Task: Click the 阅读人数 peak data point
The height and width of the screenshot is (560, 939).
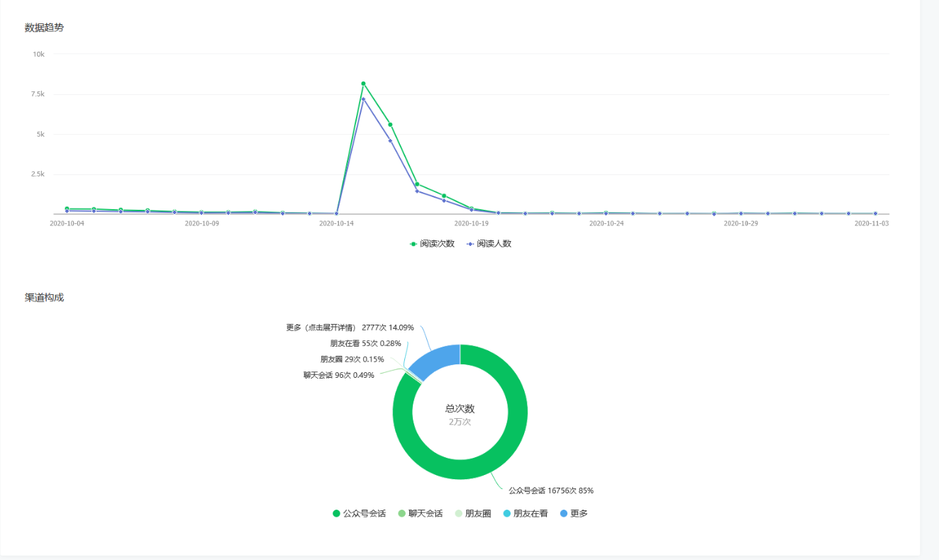Action: click(x=363, y=99)
